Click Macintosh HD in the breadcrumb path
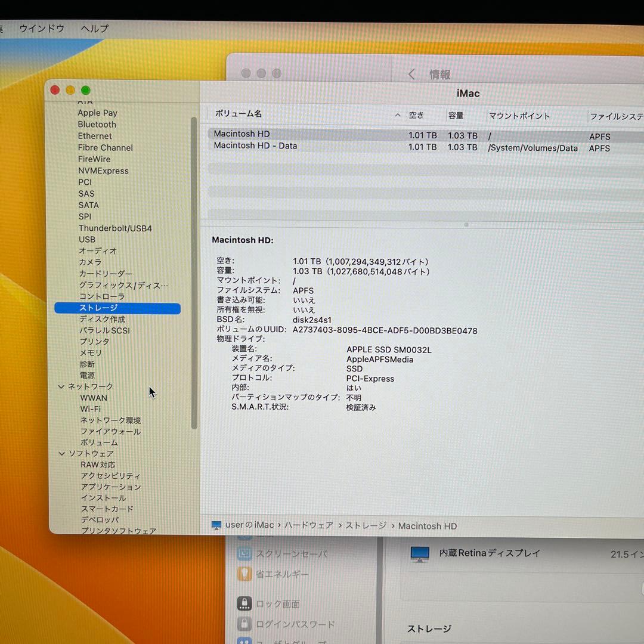This screenshot has width=644, height=644. click(x=428, y=526)
